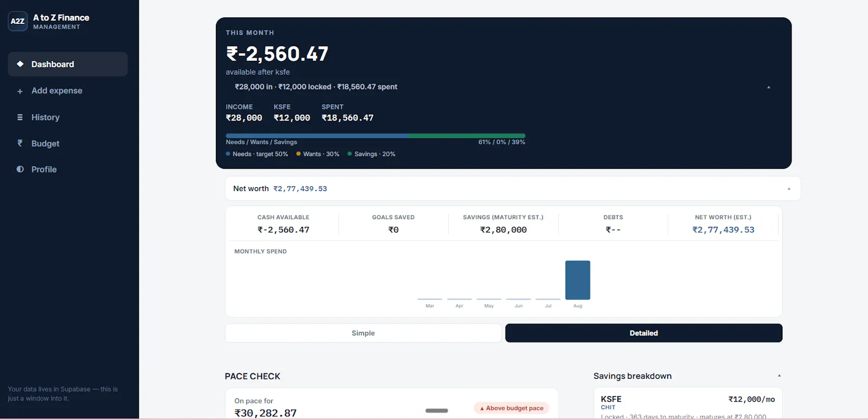The height and width of the screenshot is (419, 868).
Task: Click the orange Wants legend dot
Action: (298, 154)
